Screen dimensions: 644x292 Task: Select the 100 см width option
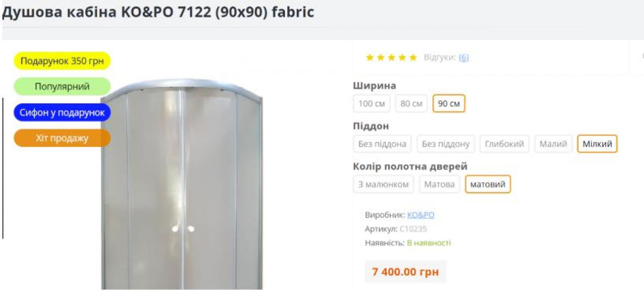tap(371, 104)
